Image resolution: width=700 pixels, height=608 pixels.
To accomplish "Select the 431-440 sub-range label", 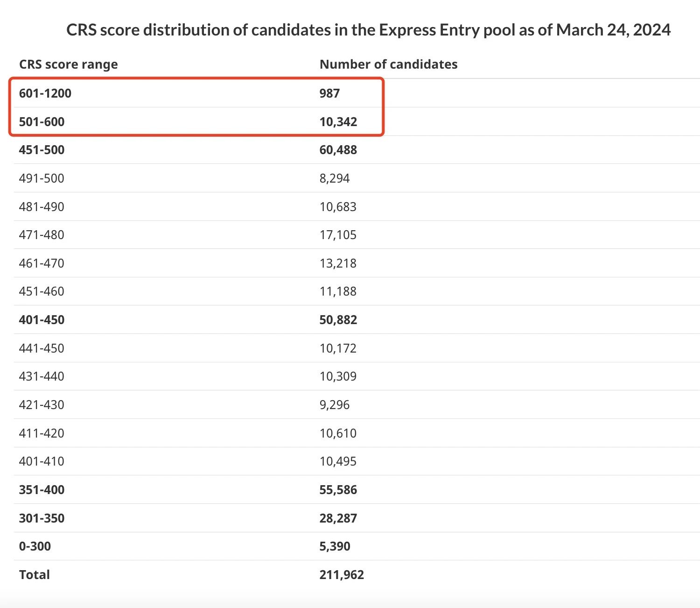I will [x=42, y=376].
